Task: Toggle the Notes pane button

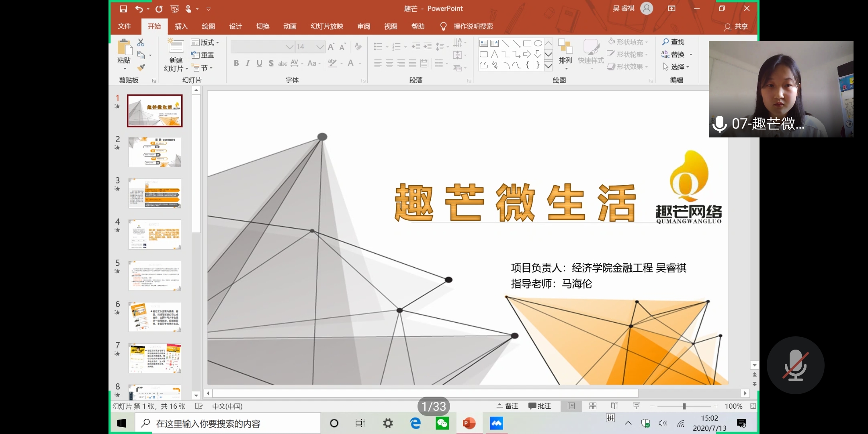Action: tap(508, 406)
